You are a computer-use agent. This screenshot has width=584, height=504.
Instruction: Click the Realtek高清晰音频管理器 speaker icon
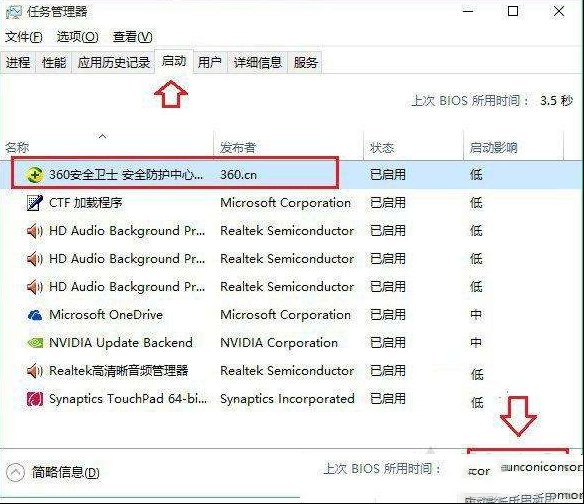tap(35, 371)
